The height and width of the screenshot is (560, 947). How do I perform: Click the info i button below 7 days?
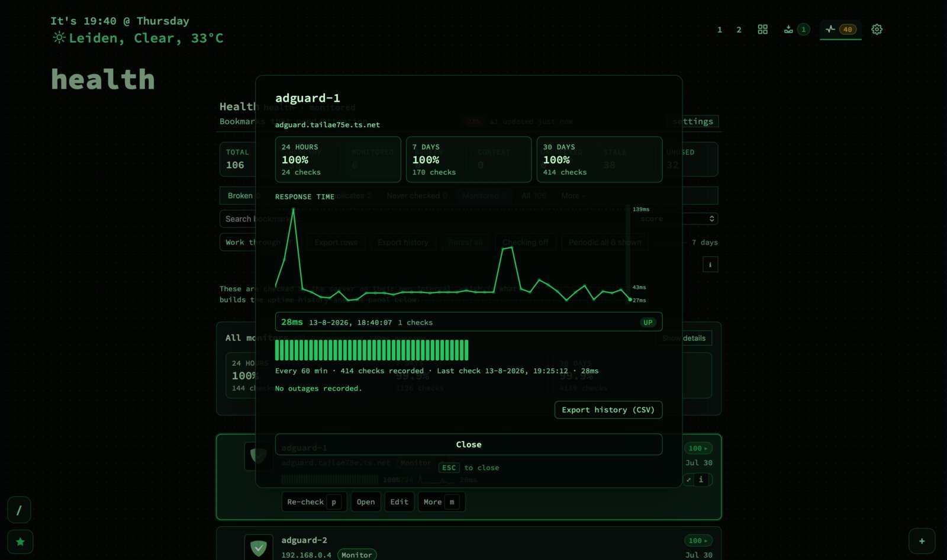click(x=710, y=265)
